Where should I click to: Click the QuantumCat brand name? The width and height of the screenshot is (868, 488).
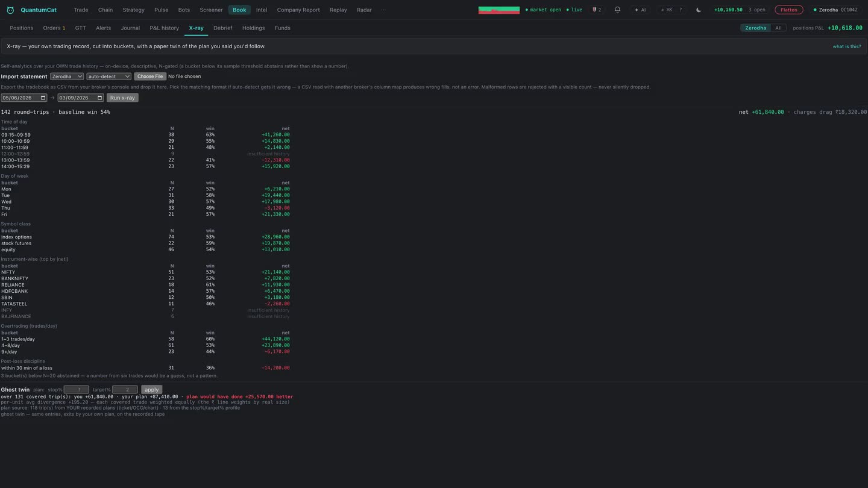pos(39,10)
